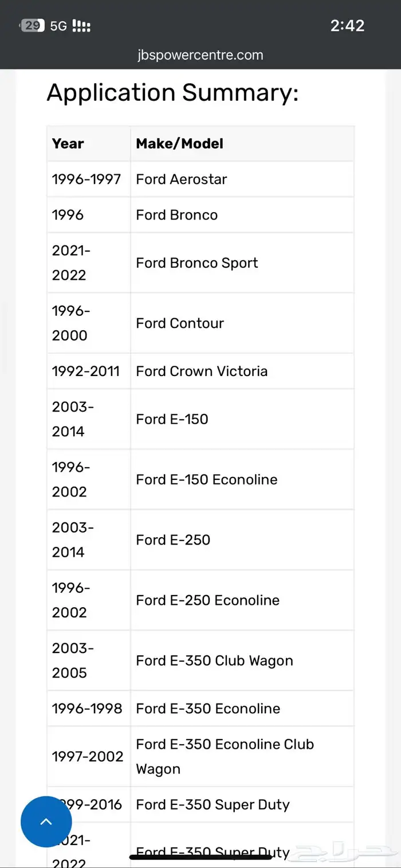
Task: Tap the 2:42 clock in status bar
Action: tap(347, 26)
